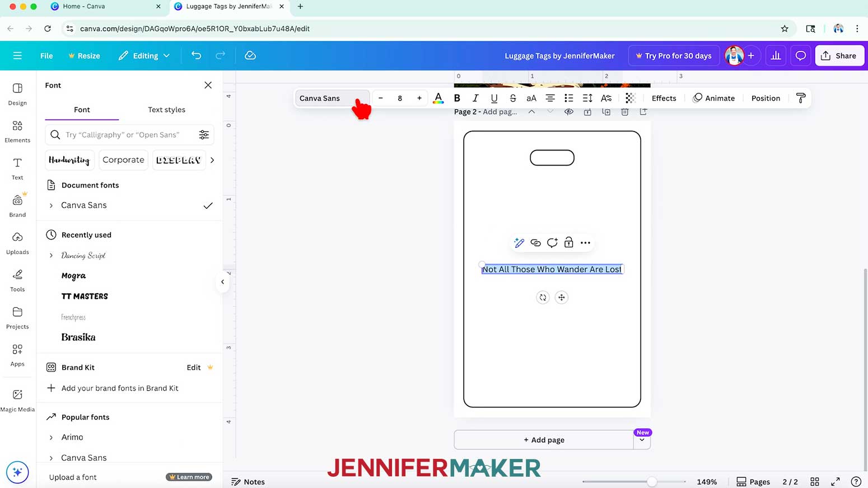Expand Canva Sans under Popular fonts
The image size is (868, 488).
click(x=51, y=458)
